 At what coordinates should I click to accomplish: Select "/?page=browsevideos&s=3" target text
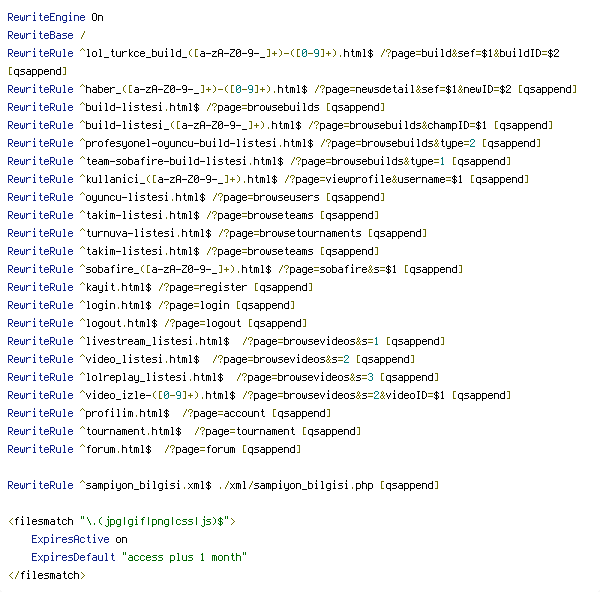coord(305,377)
